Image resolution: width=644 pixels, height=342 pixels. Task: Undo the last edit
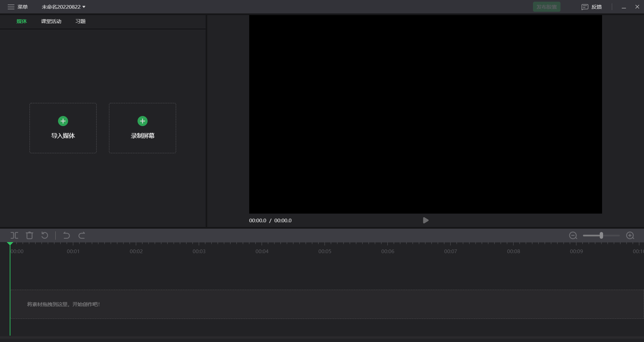tap(66, 235)
